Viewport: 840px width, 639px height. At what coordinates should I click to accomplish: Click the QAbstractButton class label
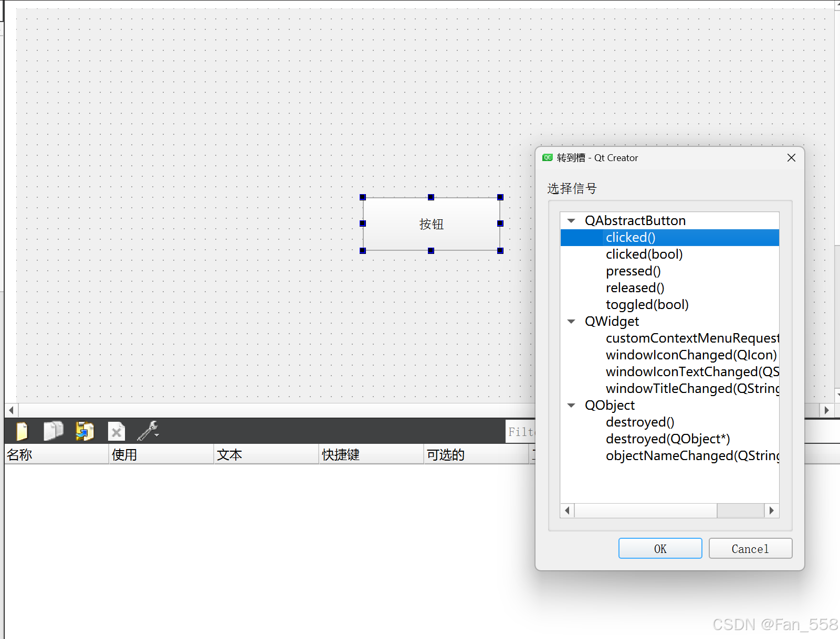[x=635, y=221]
